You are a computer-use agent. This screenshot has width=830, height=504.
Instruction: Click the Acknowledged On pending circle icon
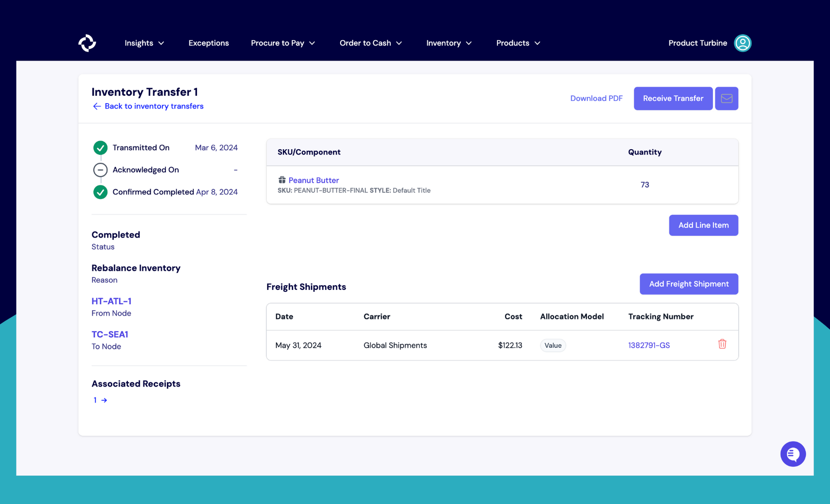[100, 170]
